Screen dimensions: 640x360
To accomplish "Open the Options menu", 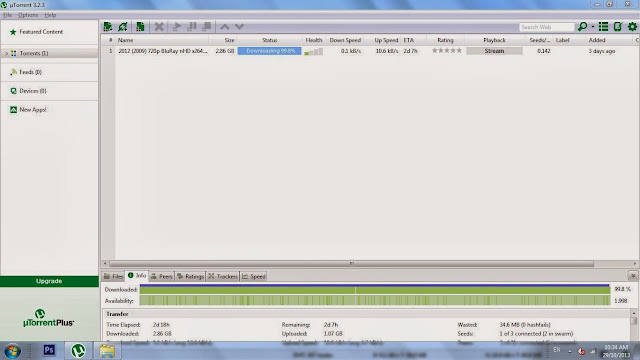I will tap(28, 15).
